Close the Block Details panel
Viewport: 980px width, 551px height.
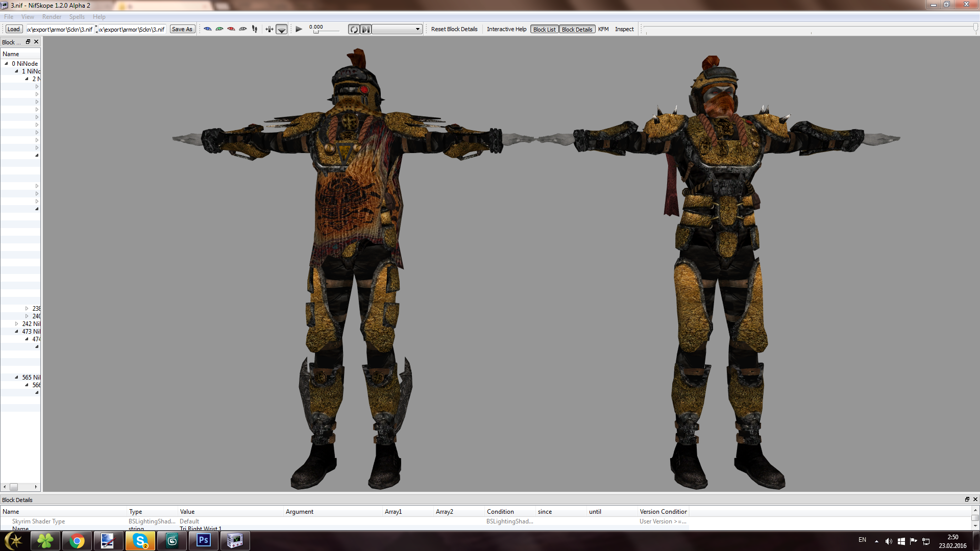click(975, 499)
